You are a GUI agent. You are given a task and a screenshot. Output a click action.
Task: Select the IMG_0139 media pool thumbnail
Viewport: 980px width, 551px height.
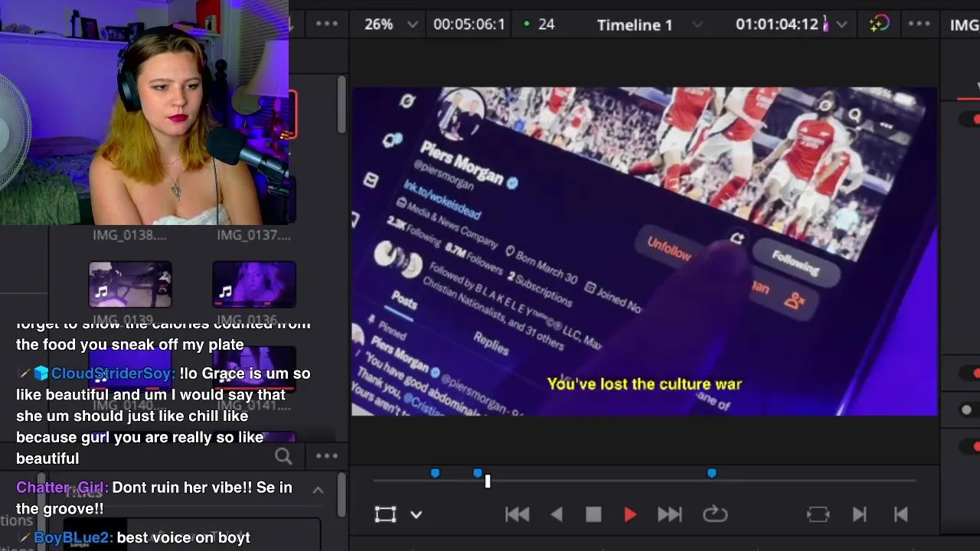tap(130, 284)
